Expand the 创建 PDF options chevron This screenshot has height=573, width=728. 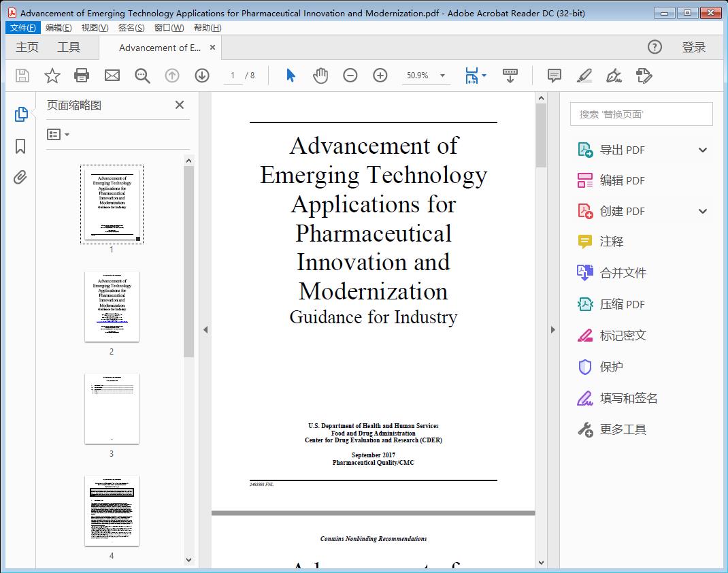[x=703, y=211]
